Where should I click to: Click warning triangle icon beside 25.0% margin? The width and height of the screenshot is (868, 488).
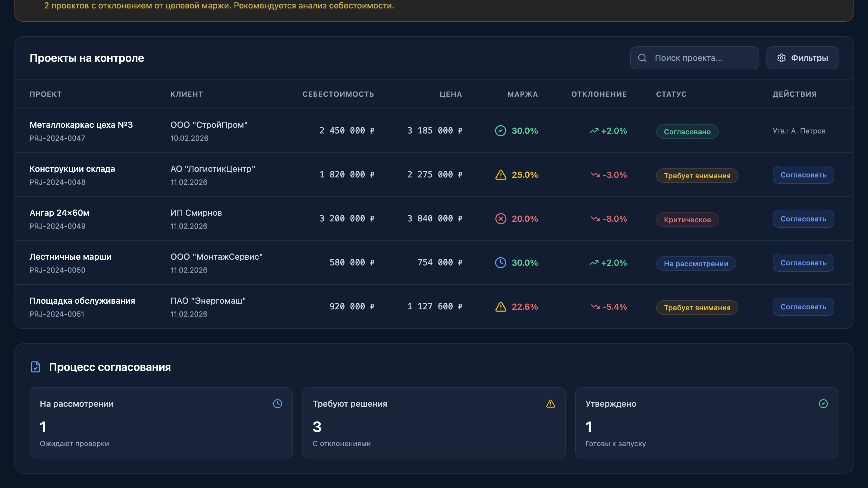pyautogui.click(x=501, y=175)
